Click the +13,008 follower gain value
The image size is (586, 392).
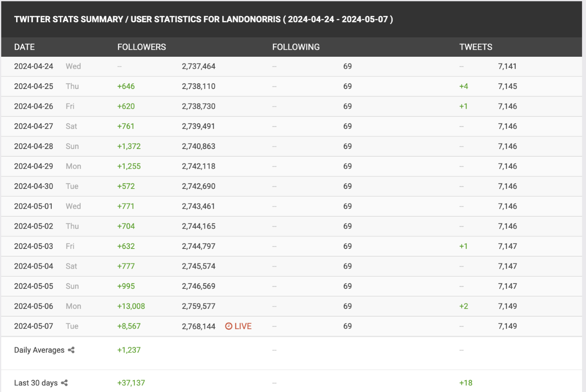(131, 306)
